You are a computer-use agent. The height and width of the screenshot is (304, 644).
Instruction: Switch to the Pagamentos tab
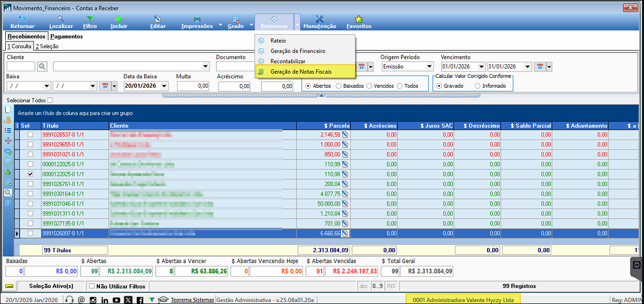(66, 36)
